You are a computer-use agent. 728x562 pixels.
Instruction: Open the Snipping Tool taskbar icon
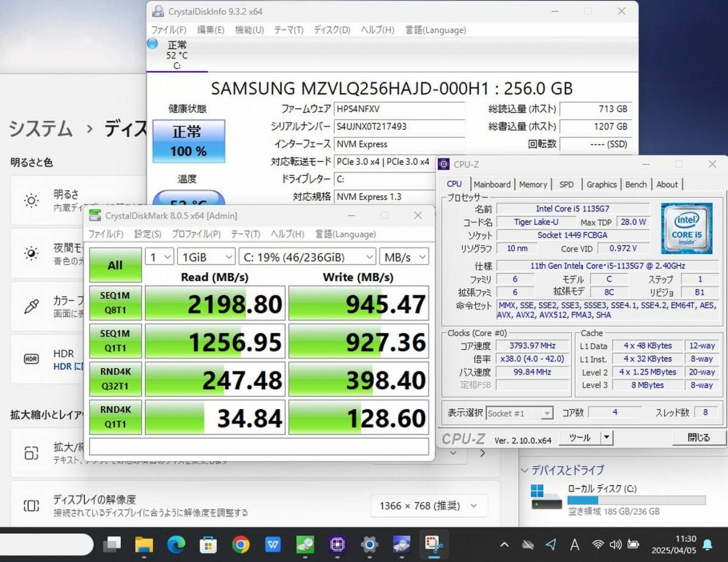[x=433, y=545]
